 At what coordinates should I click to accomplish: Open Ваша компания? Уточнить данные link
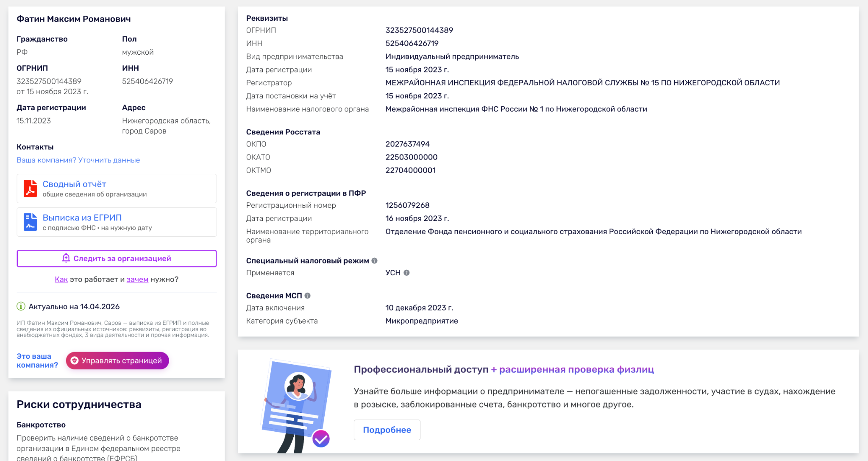pos(78,160)
